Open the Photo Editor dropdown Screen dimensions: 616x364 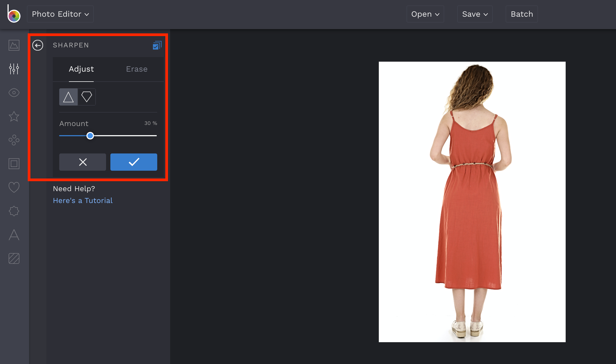tap(60, 14)
